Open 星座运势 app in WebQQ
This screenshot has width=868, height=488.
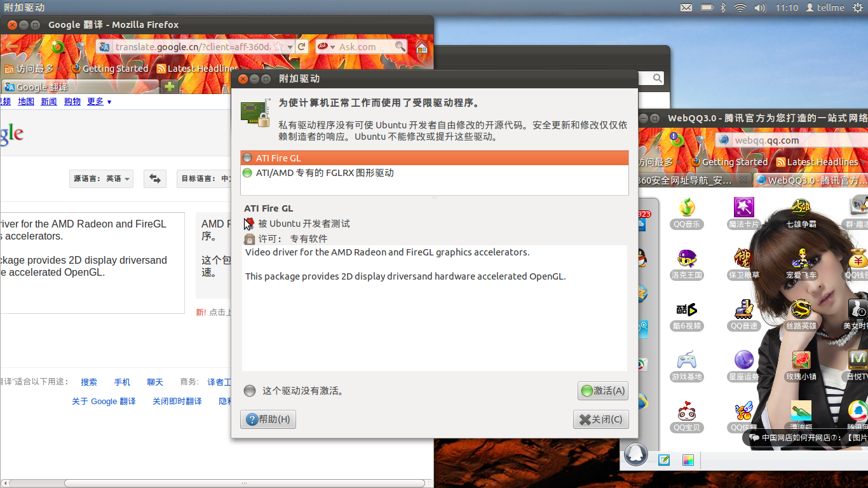(x=744, y=366)
